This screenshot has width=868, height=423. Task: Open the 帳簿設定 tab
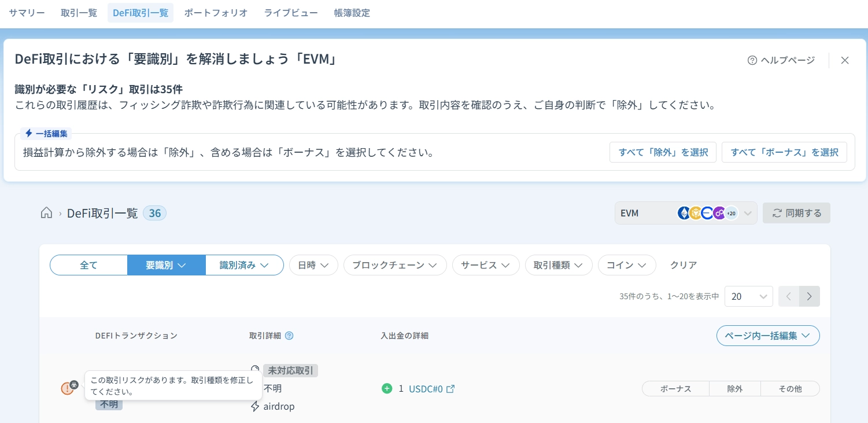(x=352, y=13)
